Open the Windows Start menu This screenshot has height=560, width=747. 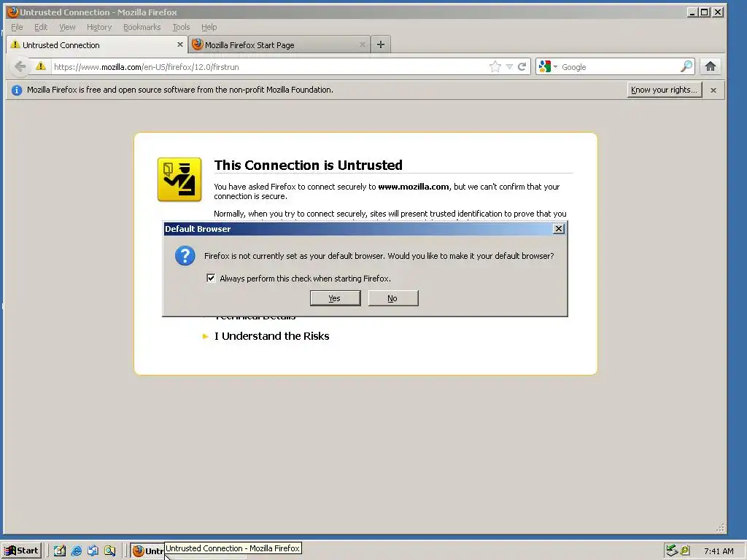tap(21, 551)
